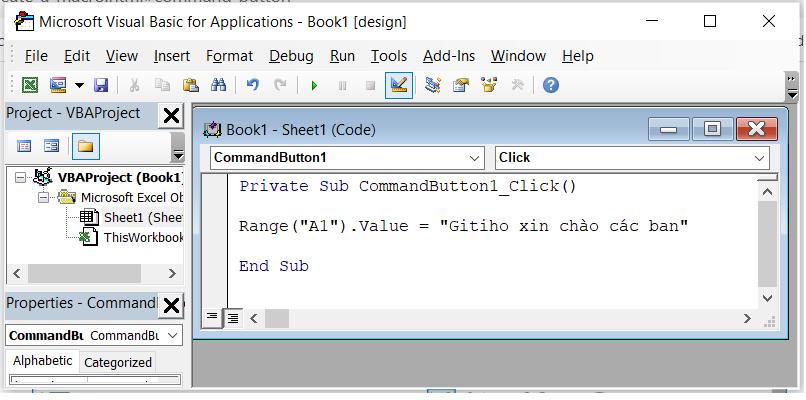The width and height of the screenshot is (806, 400).
Task: Click View Object icon in Project panel
Action: pyautogui.click(x=51, y=147)
